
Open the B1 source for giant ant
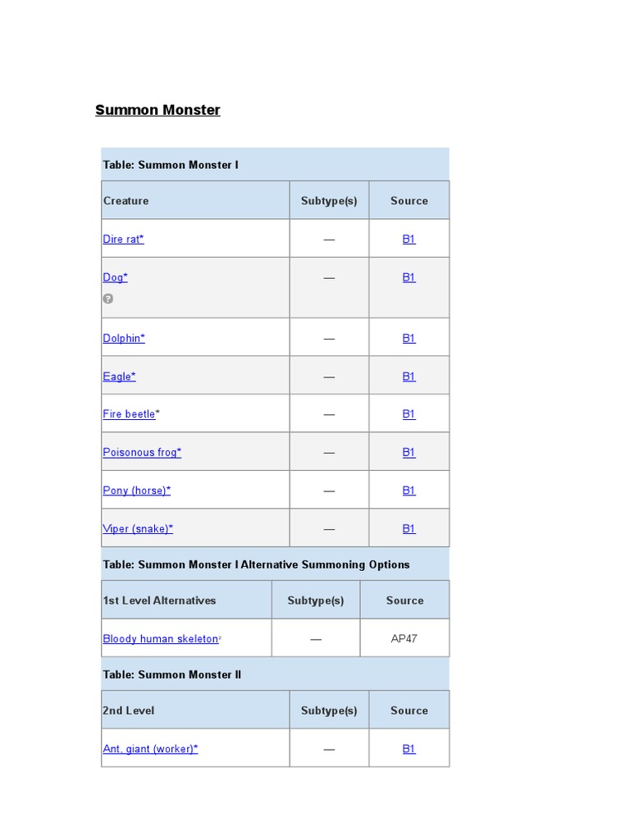click(x=409, y=749)
